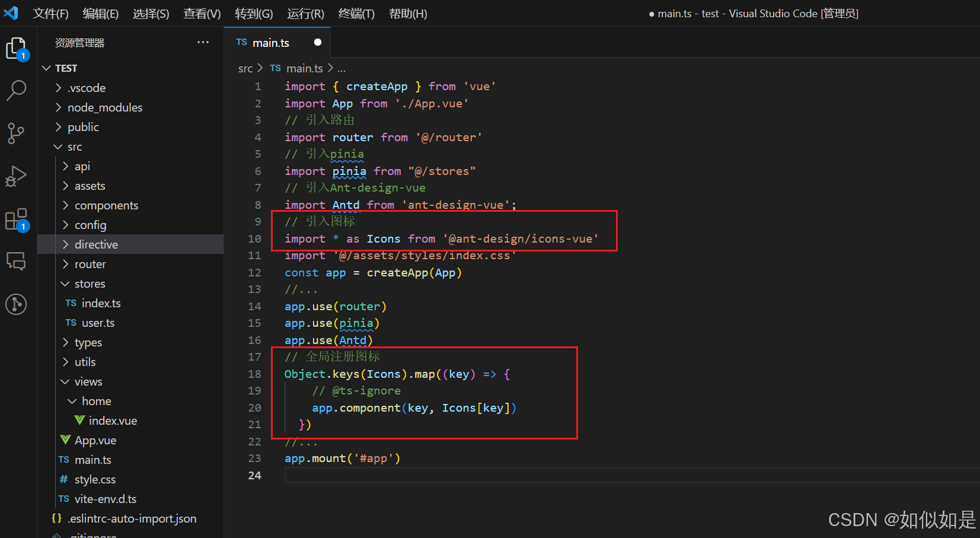Expand the assets folder
This screenshot has height=538, width=980.
(66, 186)
